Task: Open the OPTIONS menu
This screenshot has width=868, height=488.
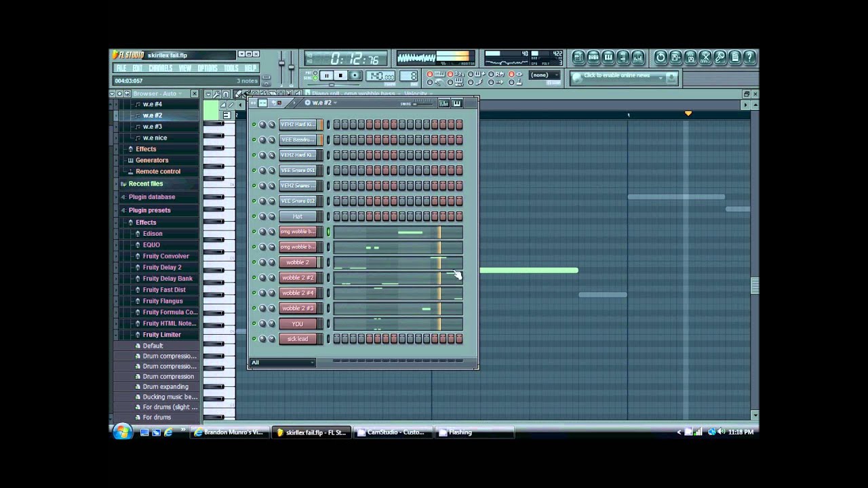Action: (x=208, y=68)
